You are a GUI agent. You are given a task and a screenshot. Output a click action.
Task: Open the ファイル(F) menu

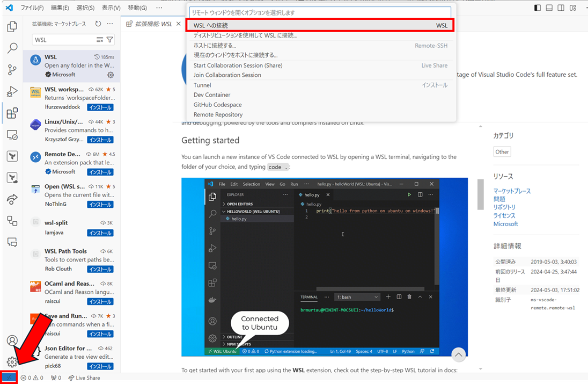(x=32, y=8)
